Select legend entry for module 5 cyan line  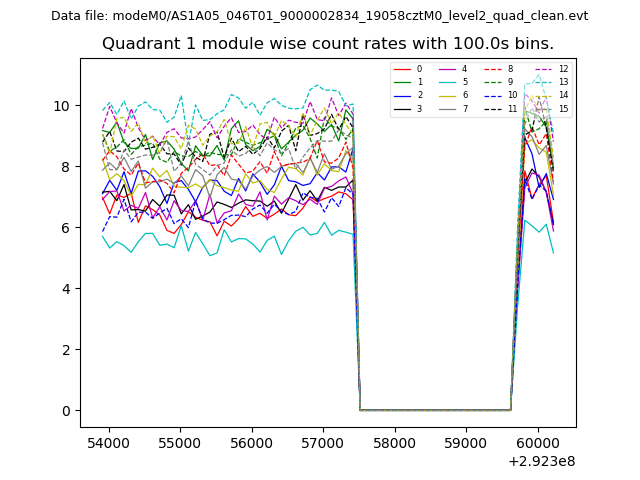point(447,82)
